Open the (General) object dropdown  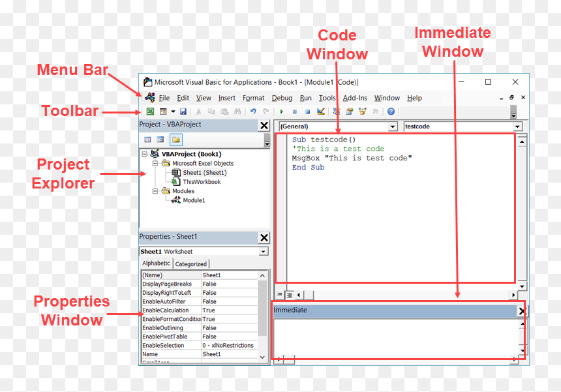point(393,127)
